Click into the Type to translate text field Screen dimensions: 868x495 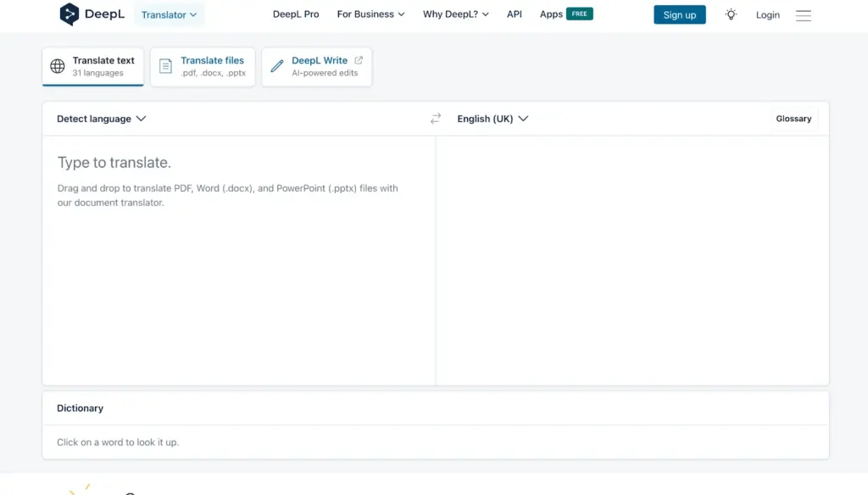[239, 260]
